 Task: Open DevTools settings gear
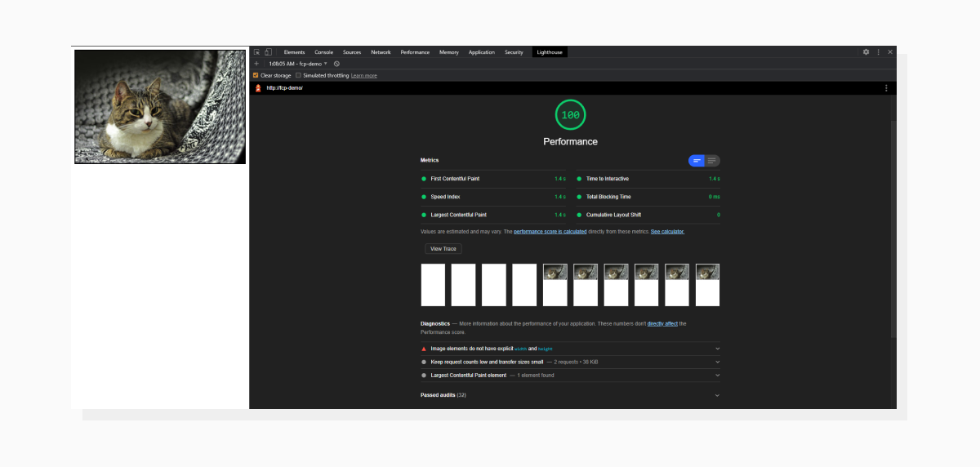click(866, 51)
